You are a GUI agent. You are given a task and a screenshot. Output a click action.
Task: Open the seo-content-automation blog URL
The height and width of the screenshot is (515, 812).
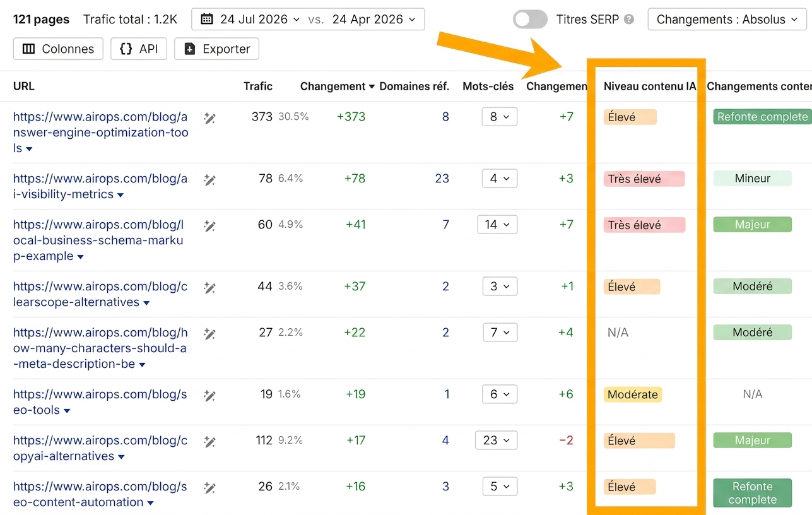(100, 494)
